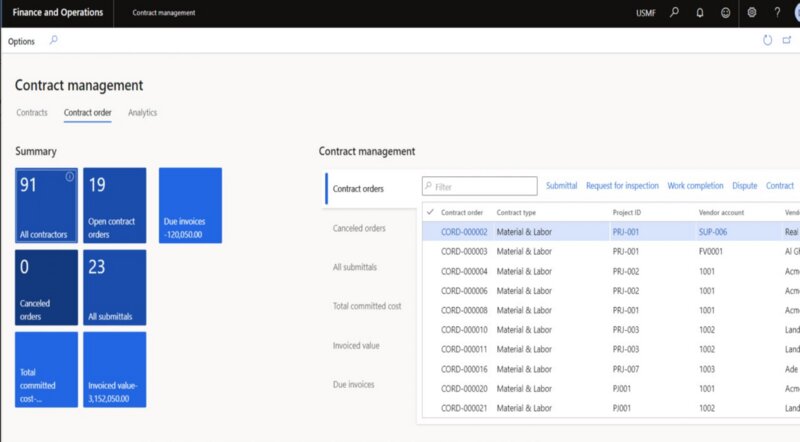The height and width of the screenshot is (442, 800).
Task: Open the settings gear icon
Action: point(752,13)
